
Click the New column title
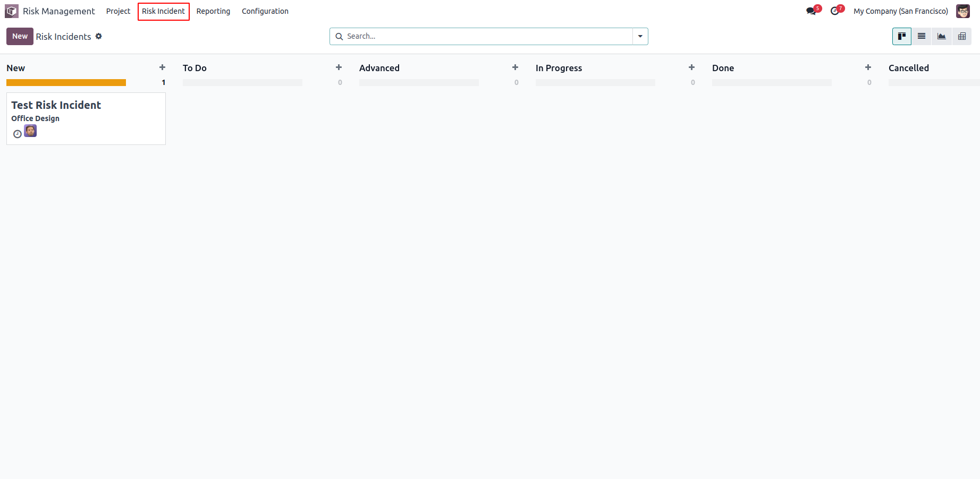16,68
